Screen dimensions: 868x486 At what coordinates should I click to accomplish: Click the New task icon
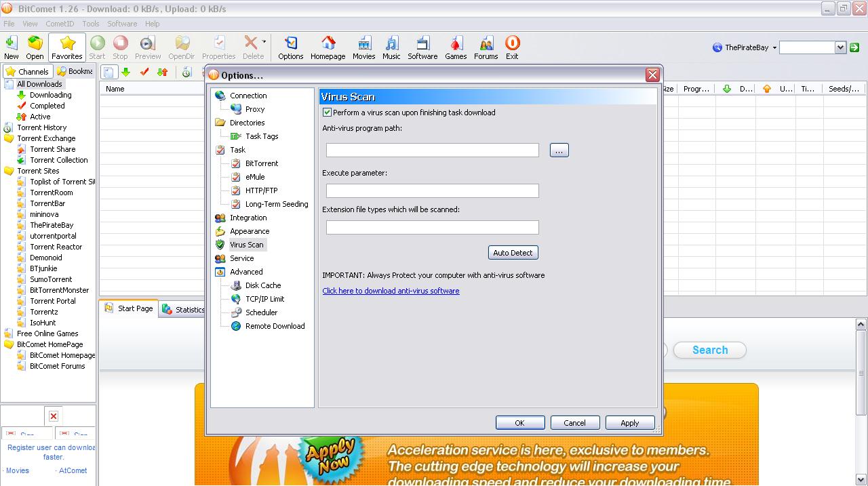[x=12, y=48]
